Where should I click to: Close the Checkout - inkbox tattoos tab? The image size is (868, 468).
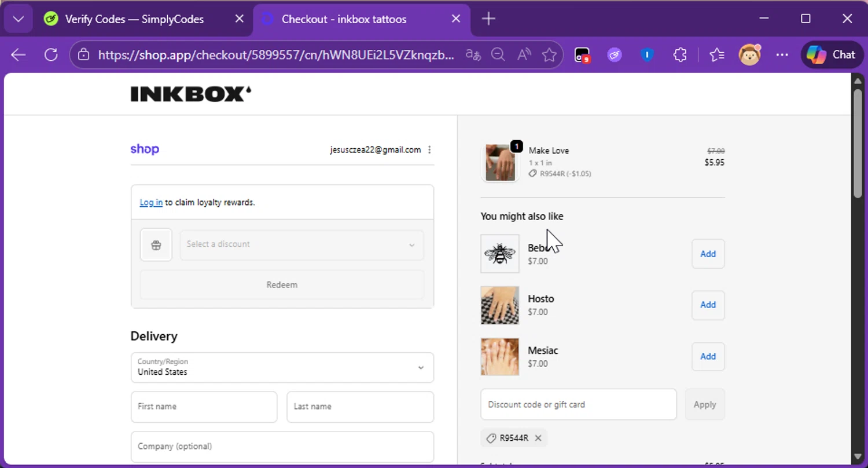[456, 19]
